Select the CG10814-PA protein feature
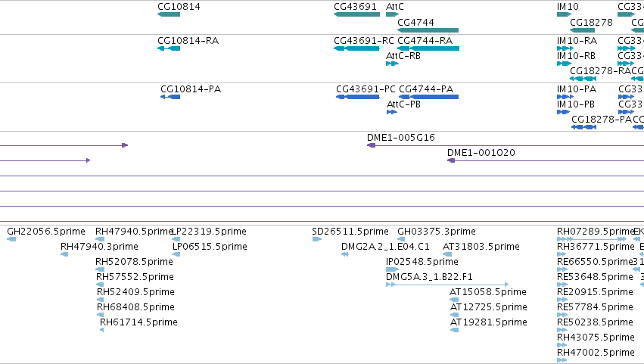 coord(170,97)
